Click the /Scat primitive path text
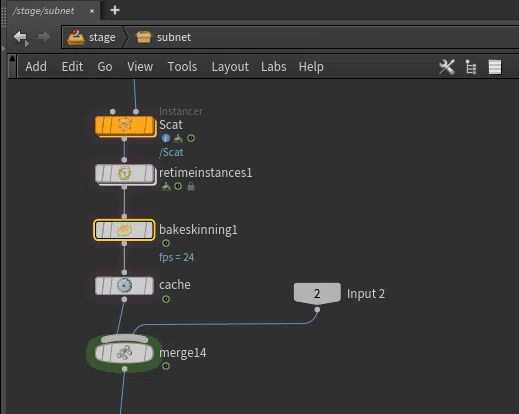This screenshot has width=519, height=414. pyautogui.click(x=171, y=152)
